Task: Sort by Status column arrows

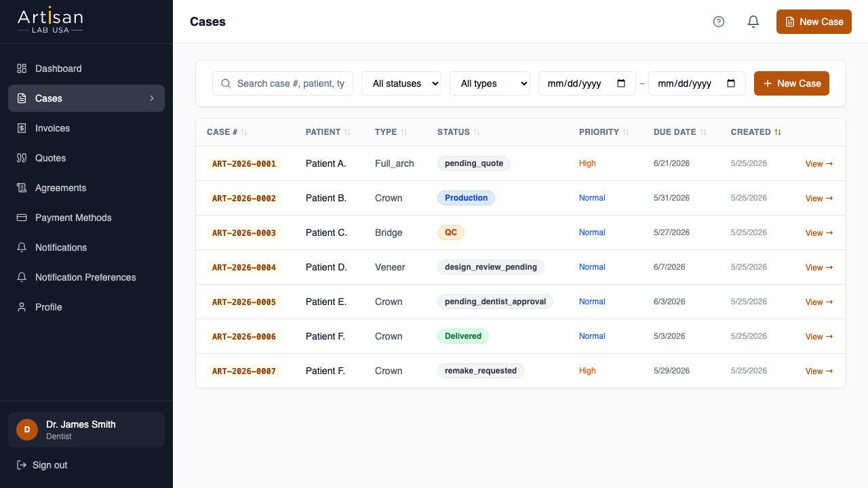Action: [477, 132]
